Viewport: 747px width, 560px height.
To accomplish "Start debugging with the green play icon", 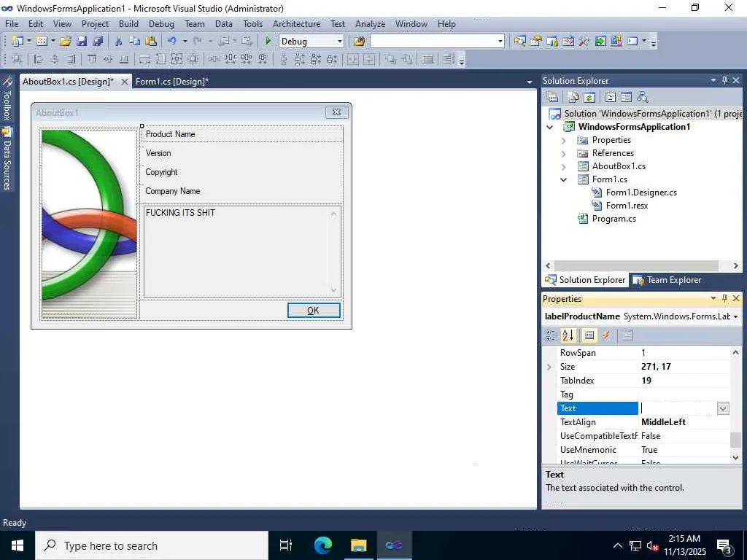I will coord(268,42).
